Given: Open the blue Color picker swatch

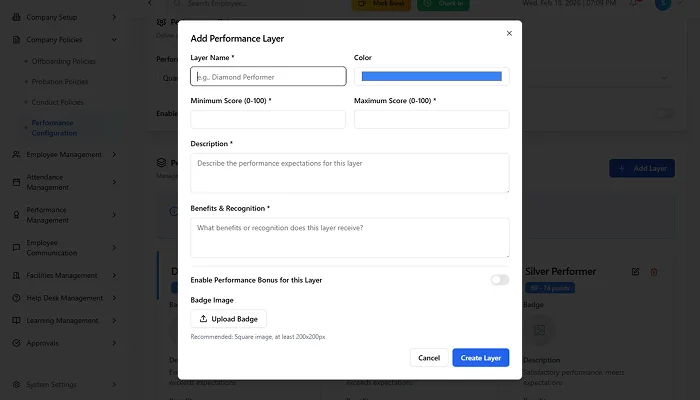Looking at the screenshot, I should [x=431, y=76].
